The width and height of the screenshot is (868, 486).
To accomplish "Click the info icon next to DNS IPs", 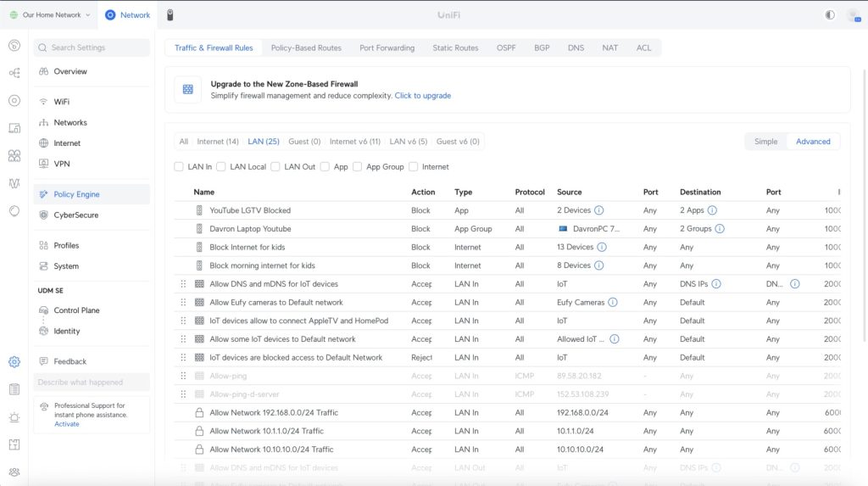I will coord(715,284).
